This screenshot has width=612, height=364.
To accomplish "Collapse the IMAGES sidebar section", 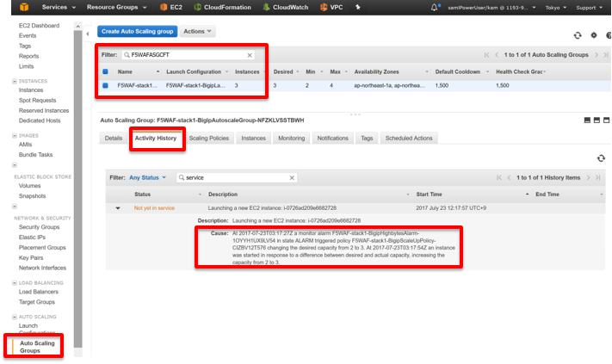I will coord(15,136).
